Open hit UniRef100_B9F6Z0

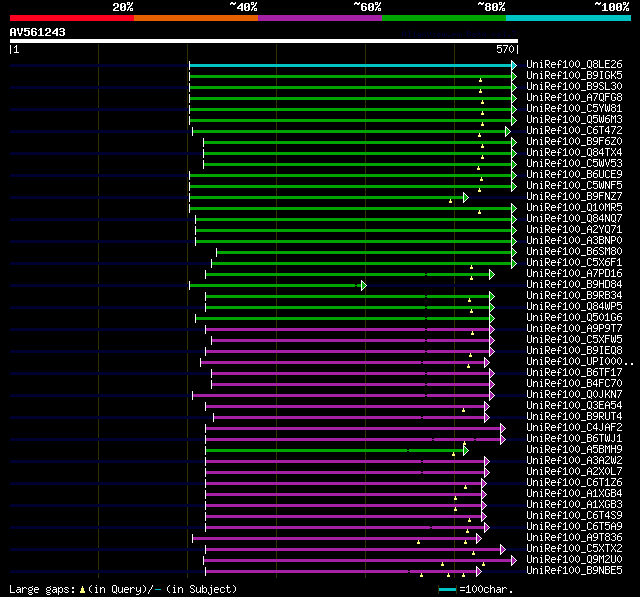(x=574, y=142)
